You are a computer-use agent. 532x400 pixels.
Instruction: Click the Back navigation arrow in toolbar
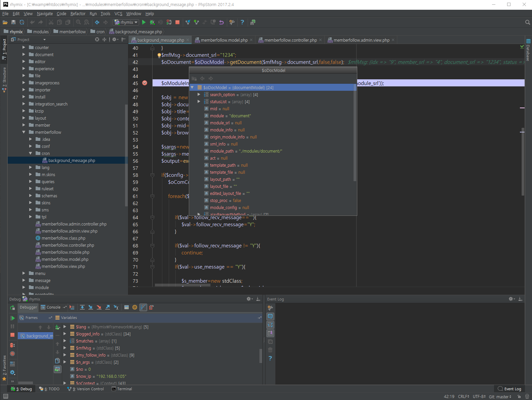point(97,22)
